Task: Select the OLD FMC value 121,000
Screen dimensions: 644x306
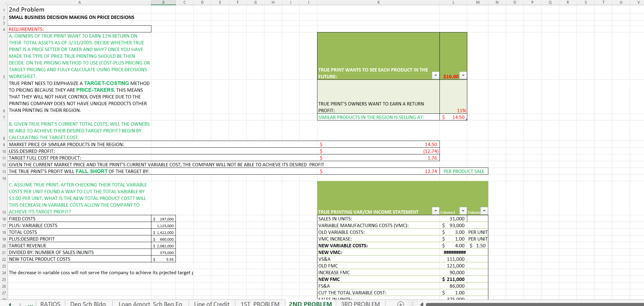Action: click(x=453, y=266)
